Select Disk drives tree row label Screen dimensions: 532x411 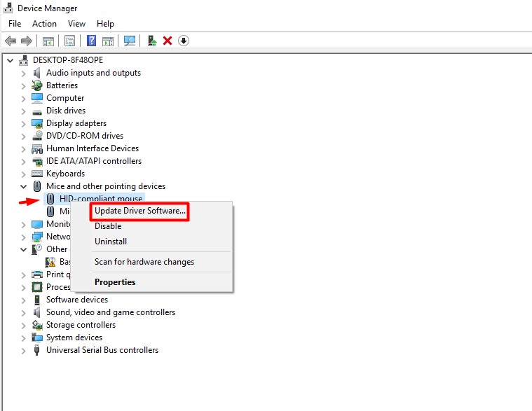(66, 111)
